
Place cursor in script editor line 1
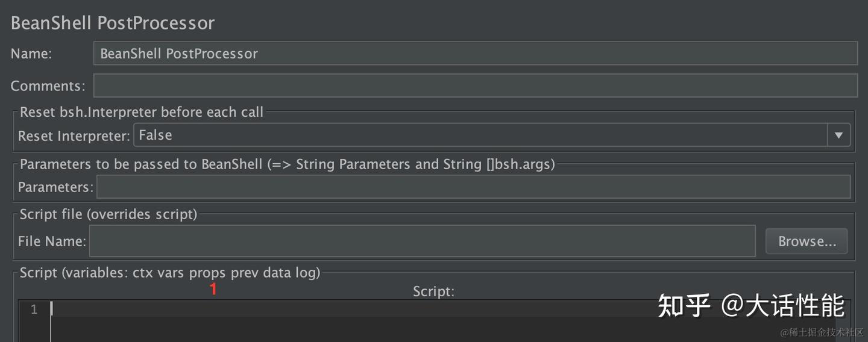362,309
